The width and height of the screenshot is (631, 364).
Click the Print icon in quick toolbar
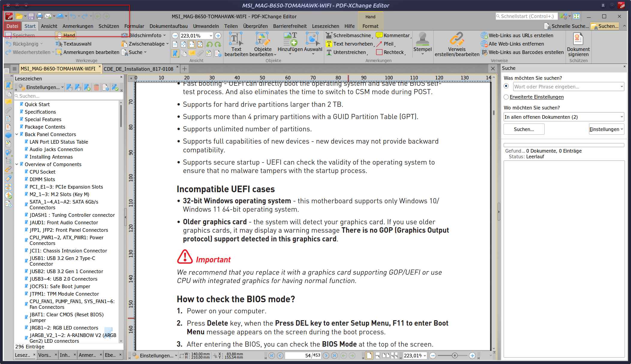click(x=39, y=16)
